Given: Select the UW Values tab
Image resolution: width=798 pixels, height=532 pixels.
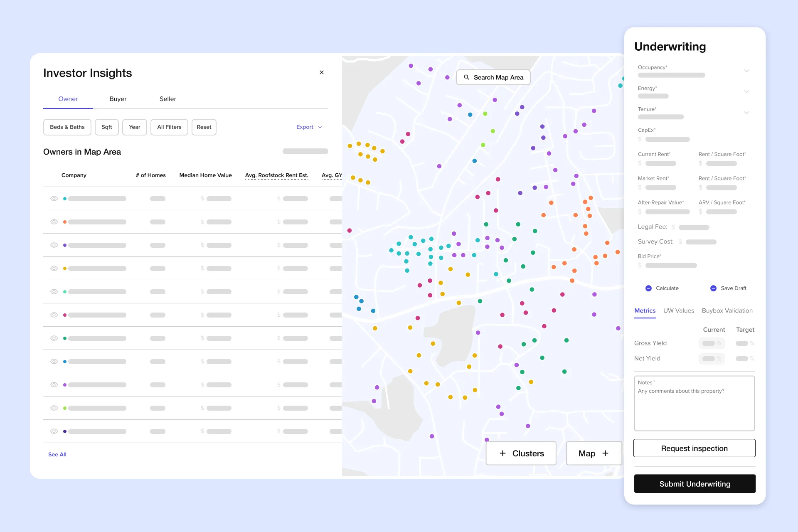Looking at the screenshot, I should point(679,311).
